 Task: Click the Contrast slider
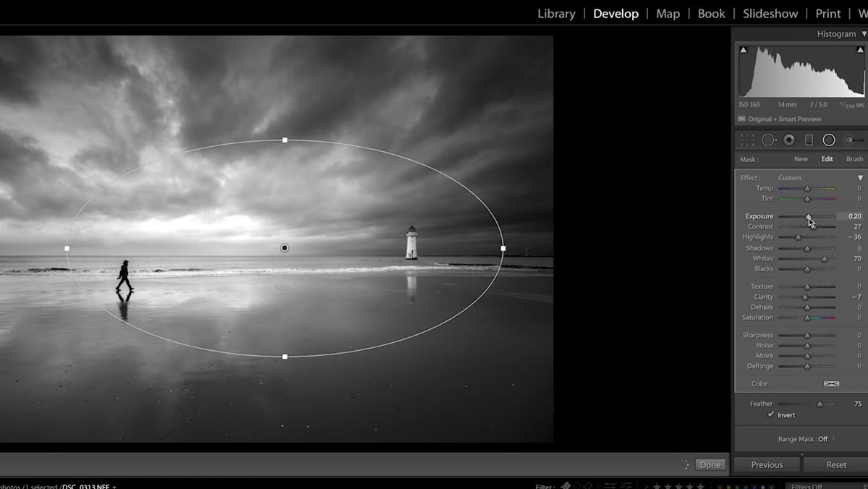click(807, 226)
